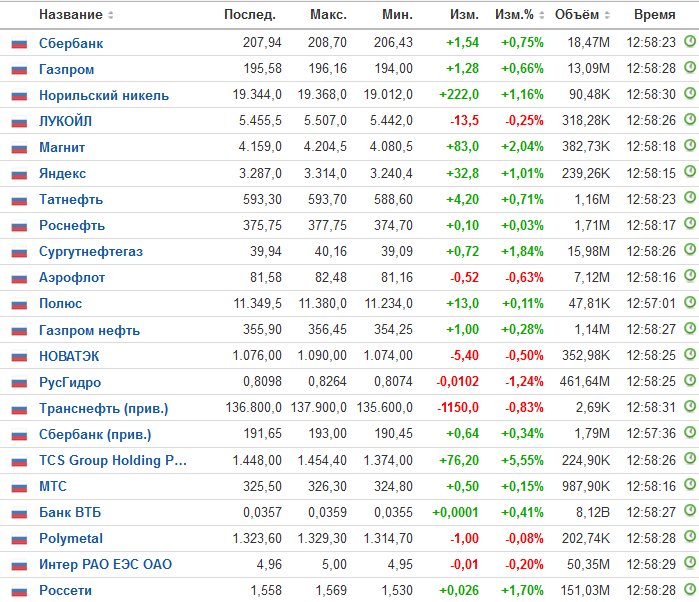Click the clock icon in Аэрофлот row
Image resolution: width=699 pixels, height=602 pixels.
(690, 276)
